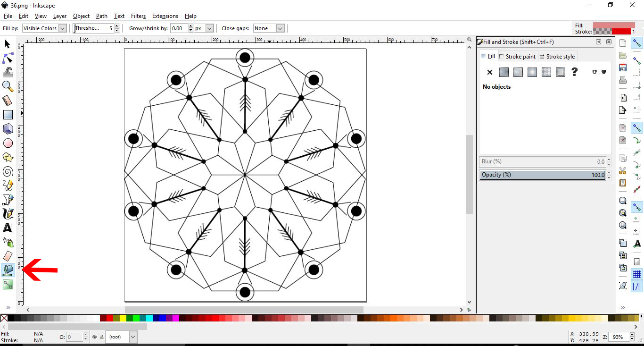
Task: Toggle snap to path intersections
Action: click(x=637, y=152)
